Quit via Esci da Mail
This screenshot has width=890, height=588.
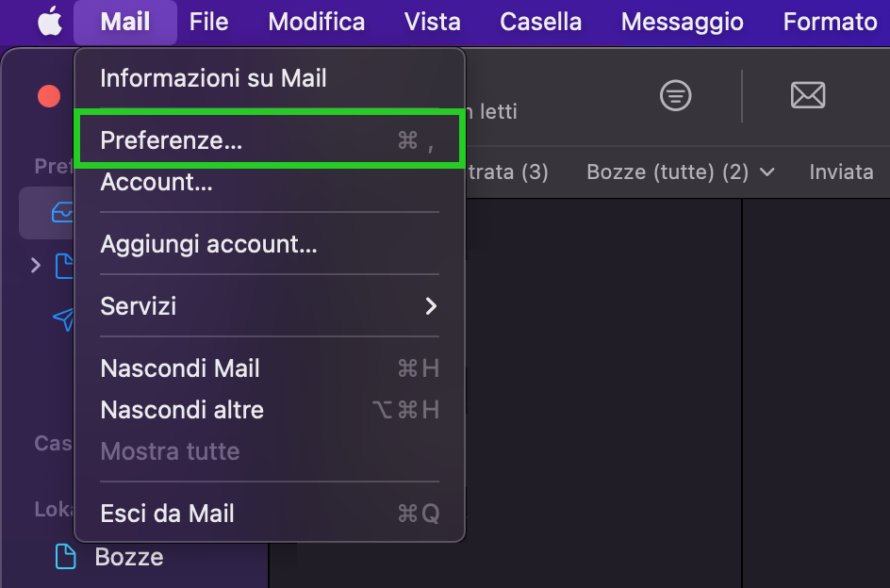[x=270, y=514]
